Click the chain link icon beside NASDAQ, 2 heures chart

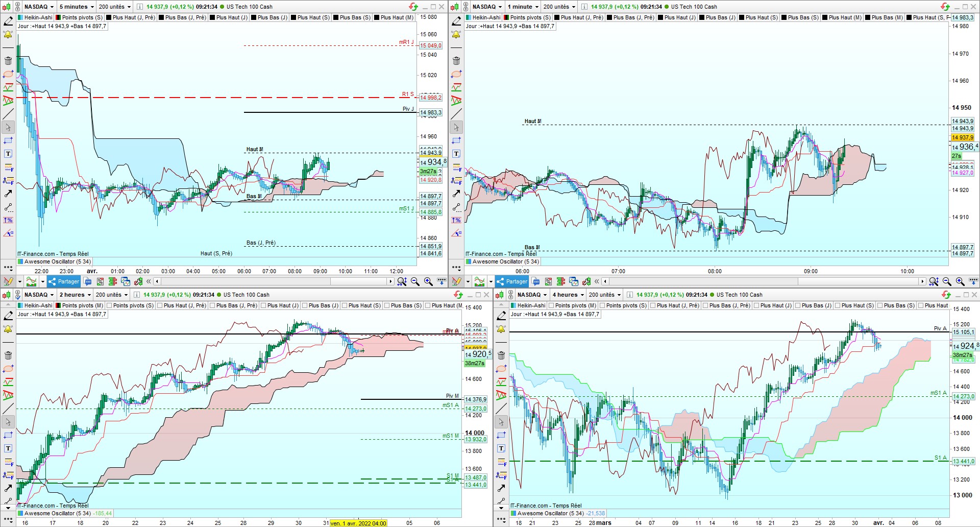18,295
